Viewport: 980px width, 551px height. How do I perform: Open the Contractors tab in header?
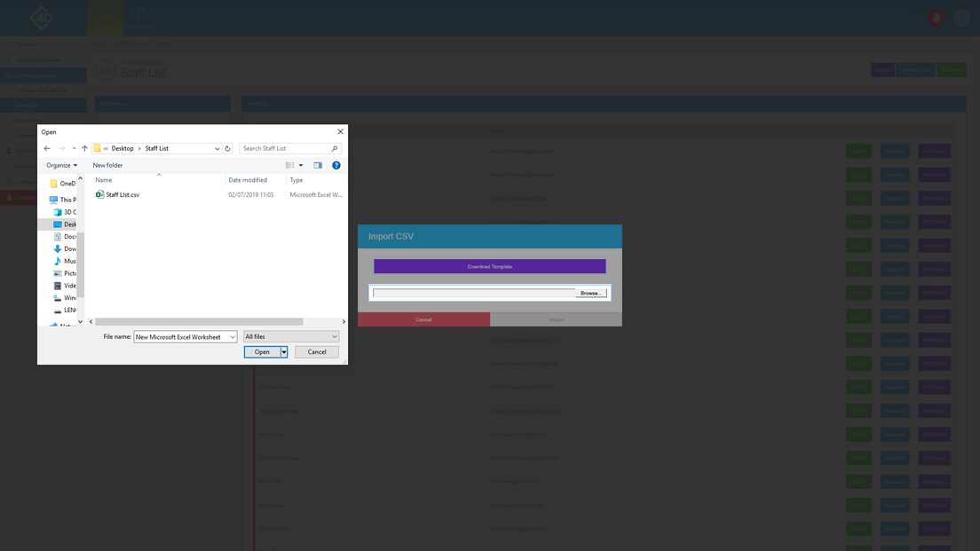click(x=142, y=18)
